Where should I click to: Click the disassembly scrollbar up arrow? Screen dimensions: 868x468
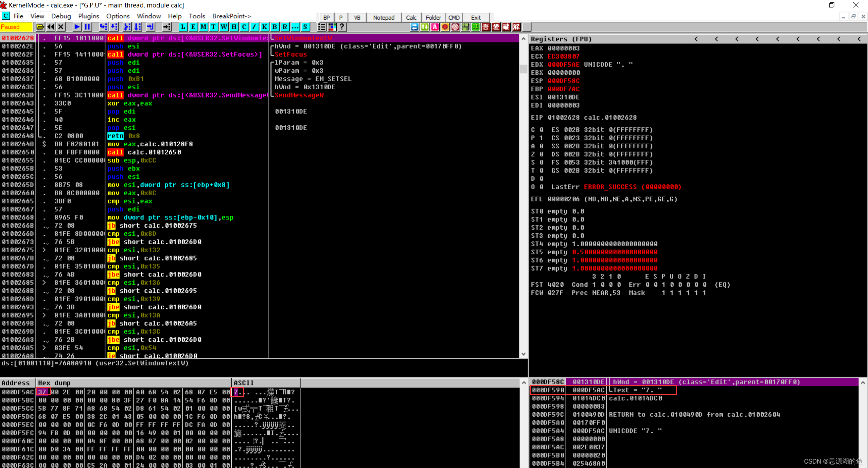point(524,39)
